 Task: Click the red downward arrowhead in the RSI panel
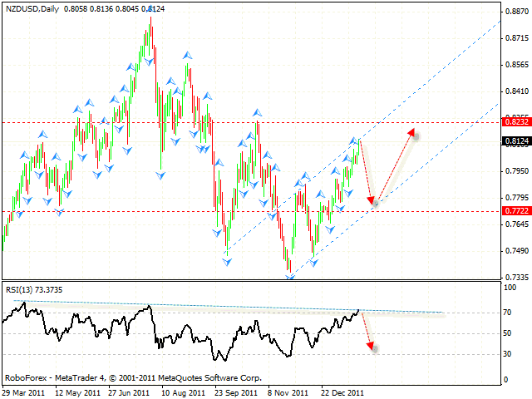tap(370, 347)
